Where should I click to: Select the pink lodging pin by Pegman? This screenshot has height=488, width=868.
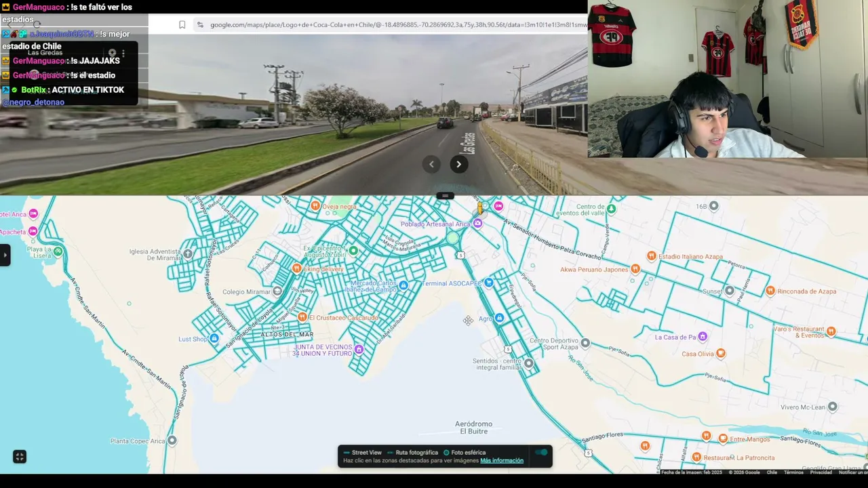(498, 206)
